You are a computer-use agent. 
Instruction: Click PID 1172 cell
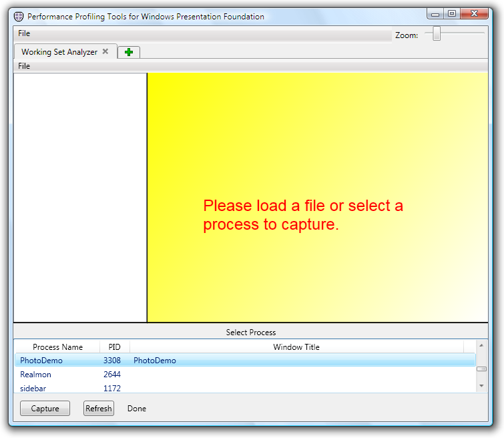click(112, 388)
